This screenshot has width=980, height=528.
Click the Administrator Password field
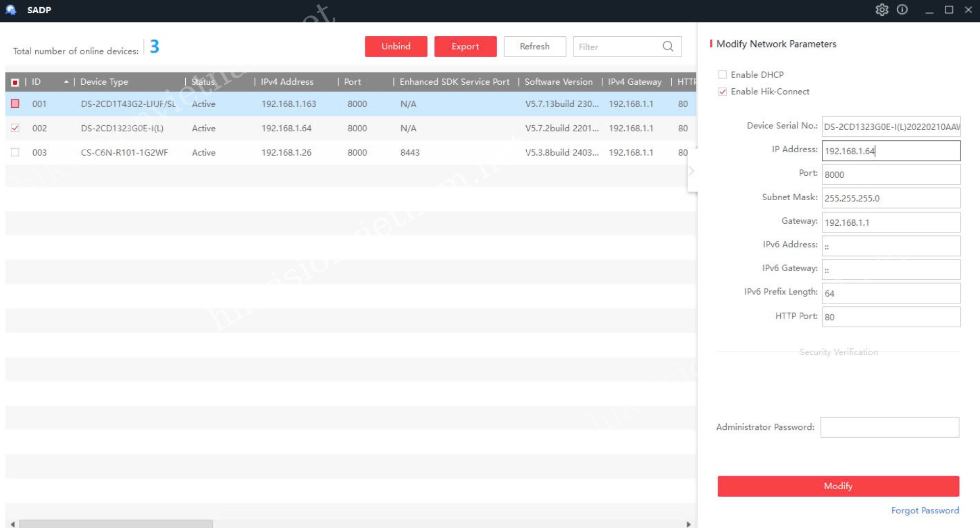tap(889, 427)
